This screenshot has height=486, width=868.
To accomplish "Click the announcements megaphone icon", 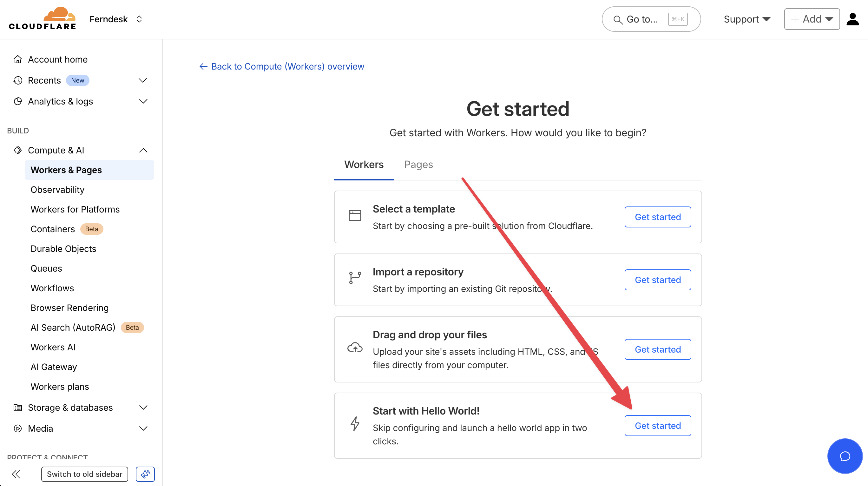I will point(145,474).
